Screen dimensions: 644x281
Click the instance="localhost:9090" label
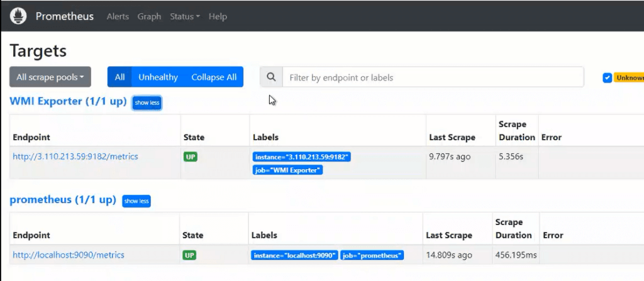(295, 255)
